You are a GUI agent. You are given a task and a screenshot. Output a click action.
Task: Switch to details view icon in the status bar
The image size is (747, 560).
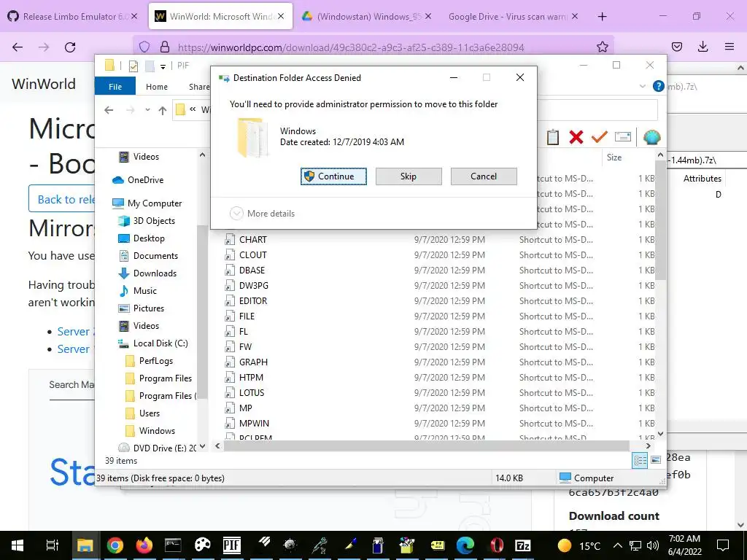pos(640,460)
